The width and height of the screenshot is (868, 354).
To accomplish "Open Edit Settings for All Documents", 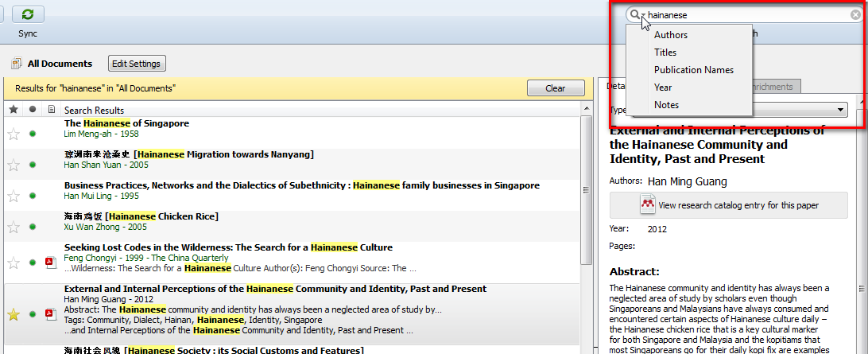I will 136,63.
